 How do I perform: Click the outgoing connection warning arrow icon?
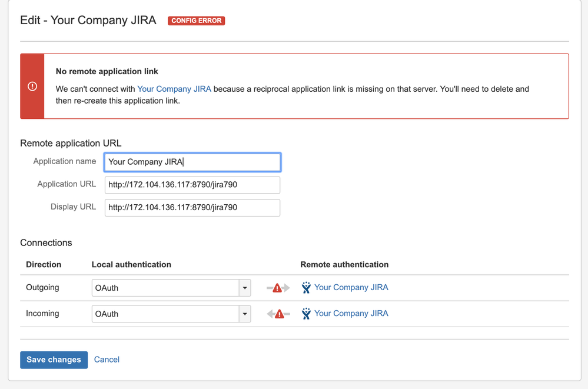coord(278,288)
